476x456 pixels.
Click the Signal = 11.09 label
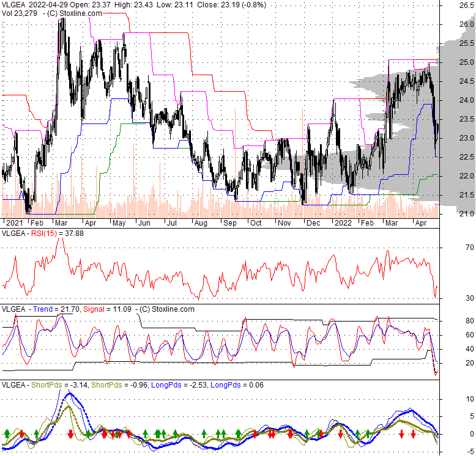107,309
